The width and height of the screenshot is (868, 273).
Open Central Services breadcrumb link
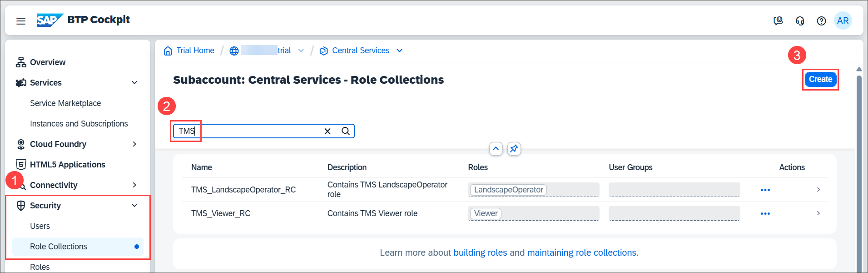[x=361, y=51]
